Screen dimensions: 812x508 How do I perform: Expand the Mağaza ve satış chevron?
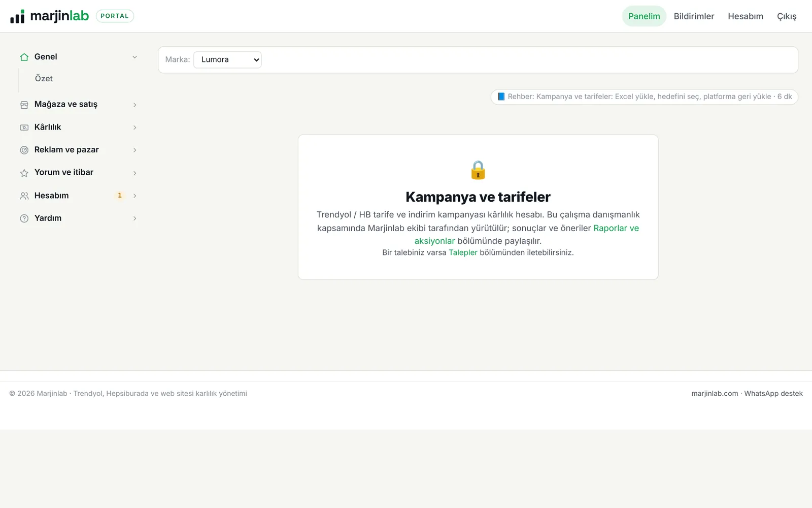pos(134,105)
